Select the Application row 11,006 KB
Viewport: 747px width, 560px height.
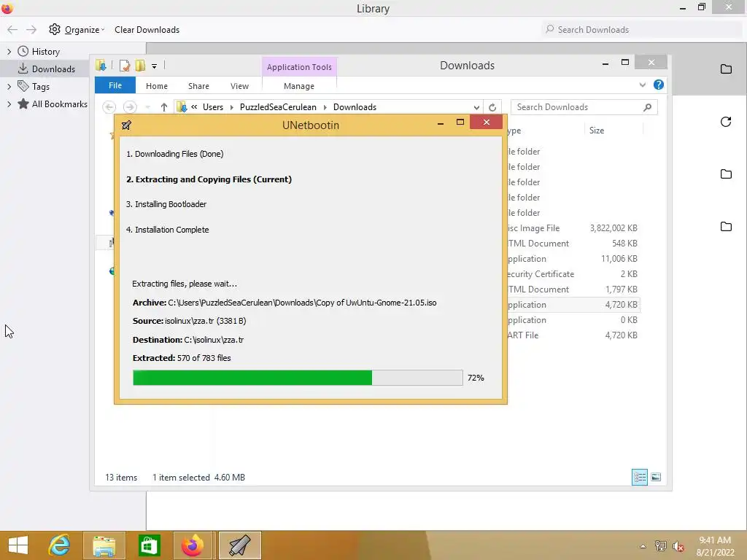tap(573, 259)
